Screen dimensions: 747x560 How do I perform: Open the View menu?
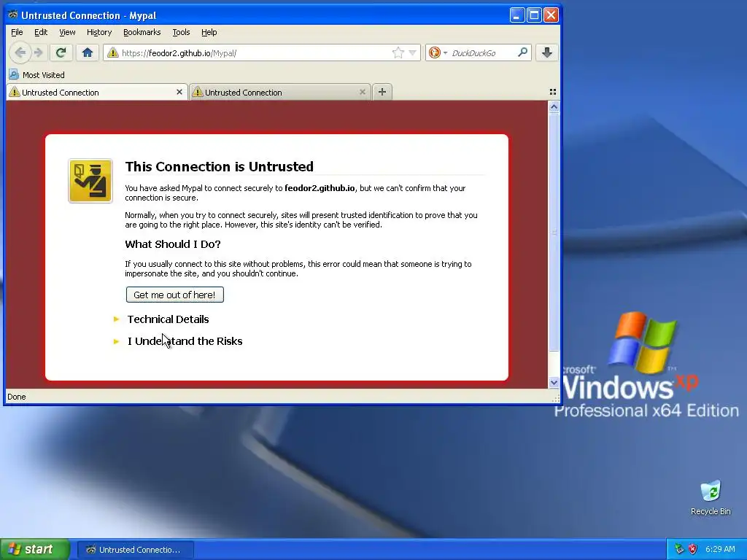point(67,32)
